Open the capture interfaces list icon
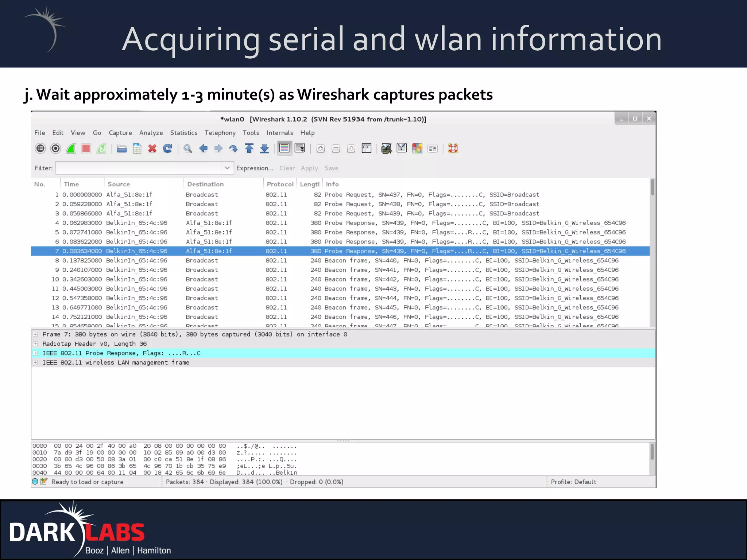Image resolution: width=747 pixels, height=560 pixels. tap(40, 148)
